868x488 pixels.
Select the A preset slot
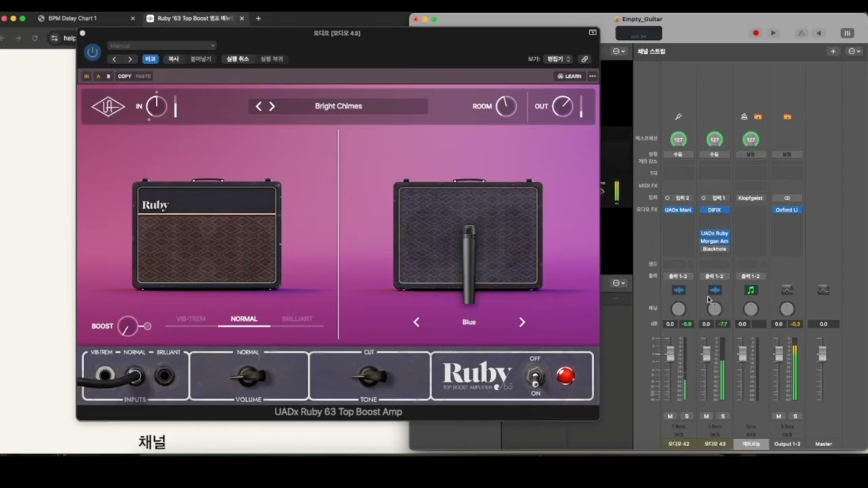pos(98,76)
